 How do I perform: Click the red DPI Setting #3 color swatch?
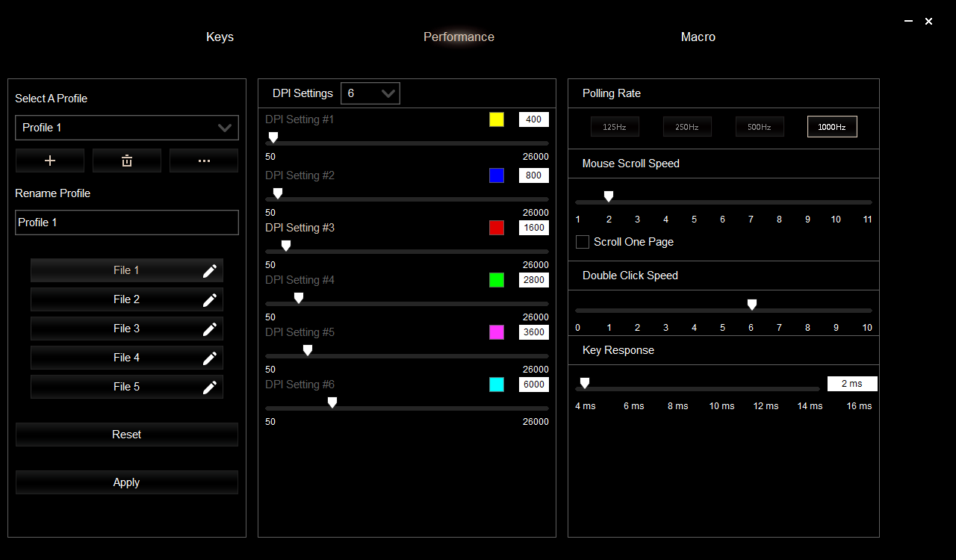click(x=497, y=228)
